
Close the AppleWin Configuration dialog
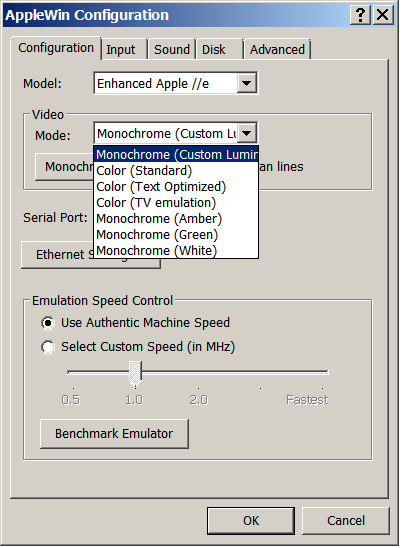tap(383, 15)
